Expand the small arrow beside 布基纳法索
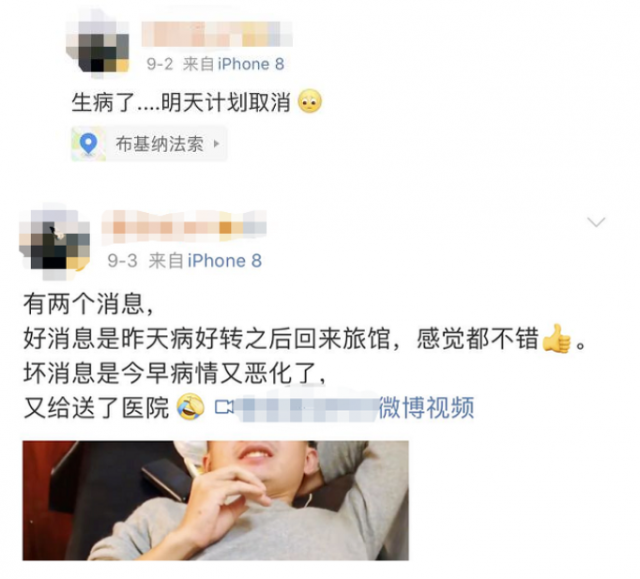 [x=217, y=144]
